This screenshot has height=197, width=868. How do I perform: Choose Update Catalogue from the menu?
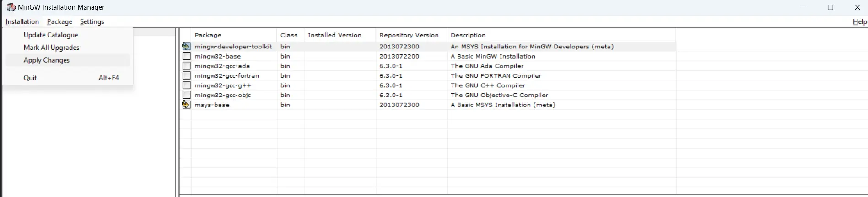click(68, 35)
